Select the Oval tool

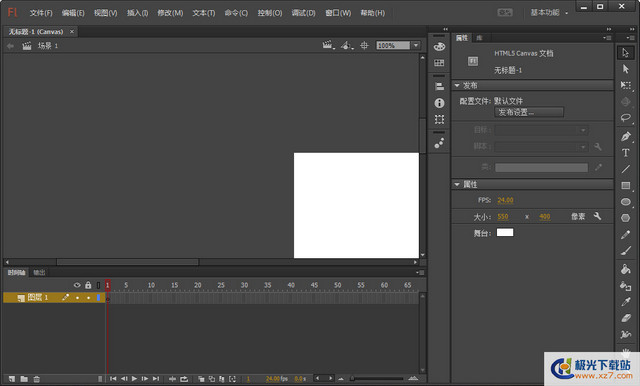click(625, 202)
